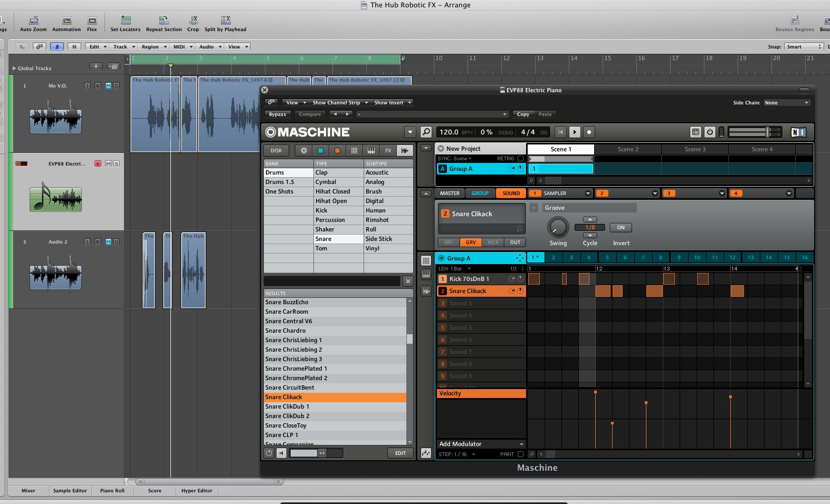Start Maschine playback with play button
830x504 pixels.
click(575, 132)
